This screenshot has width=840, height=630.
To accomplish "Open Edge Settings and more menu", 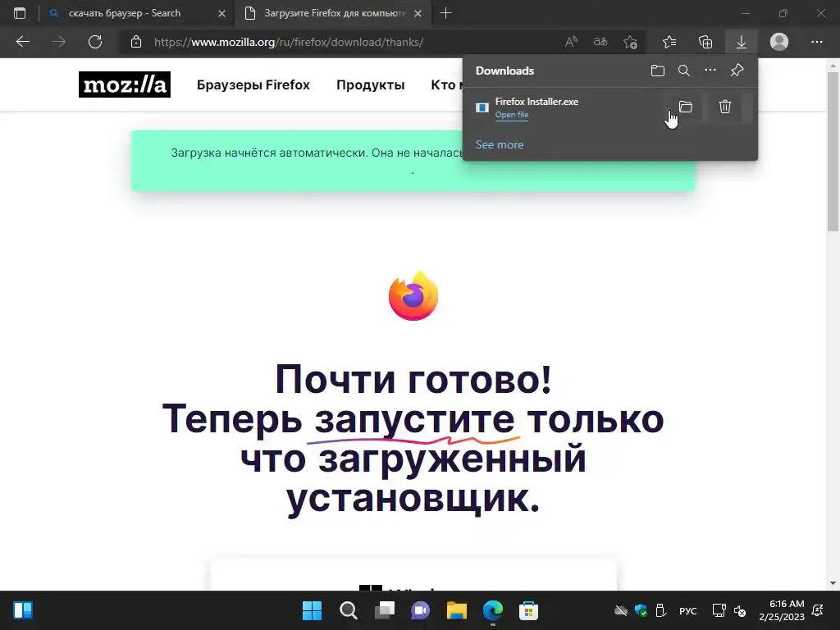I will pyautogui.click(x=816, y=42).
